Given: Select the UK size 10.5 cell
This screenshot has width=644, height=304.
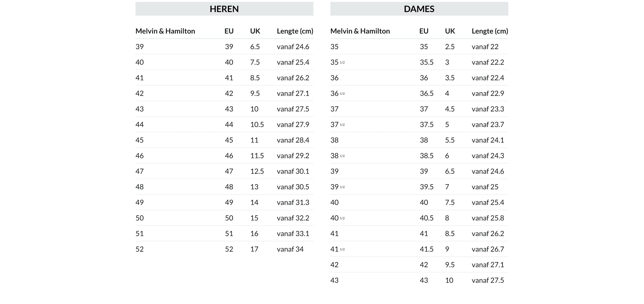Looking at the screenshot, I should [x=257, y=125].
